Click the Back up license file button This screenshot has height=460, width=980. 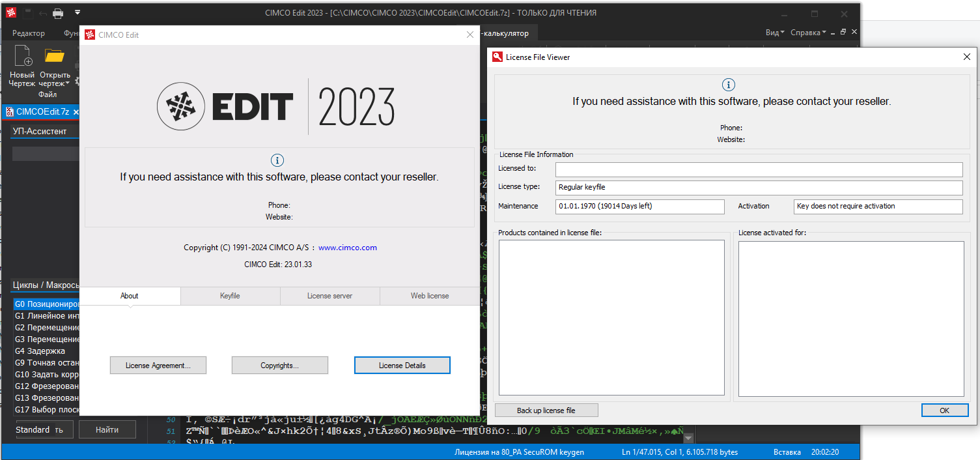pos(546,410)
